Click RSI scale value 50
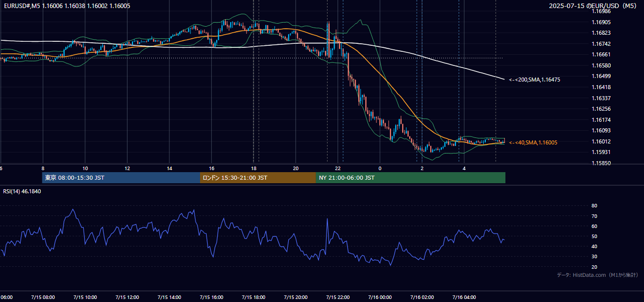The width and height of the screenshot is (644, 302). (594, 236)
